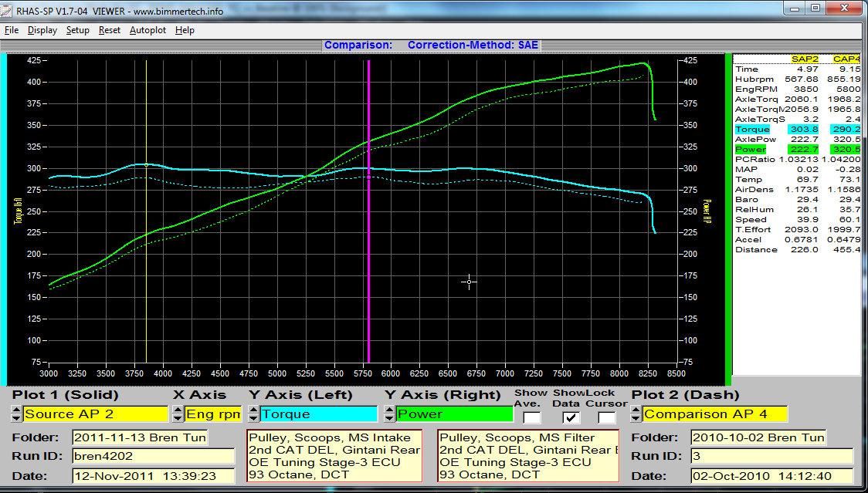Click the highlighted Power row label

point(751,150)
